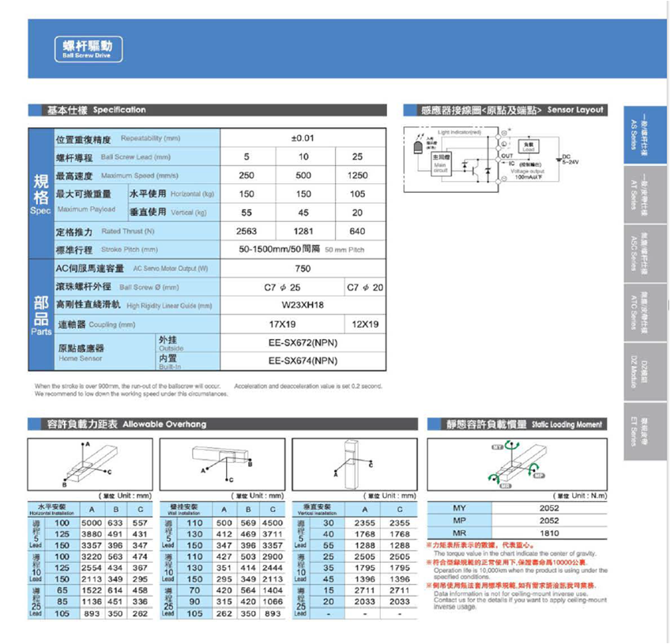Select the lead value 25 in Ball Screw Lead row

click(357, 156)
